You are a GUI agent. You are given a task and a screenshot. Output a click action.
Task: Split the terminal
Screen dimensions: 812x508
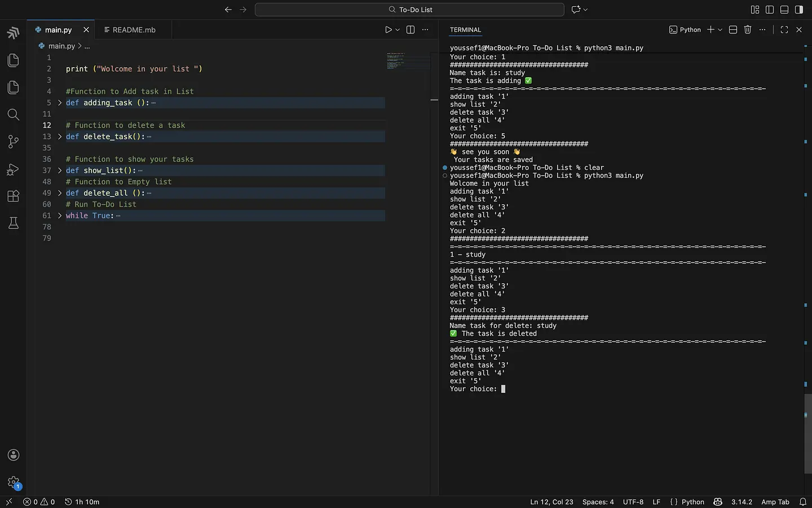(x=732, y=29)
